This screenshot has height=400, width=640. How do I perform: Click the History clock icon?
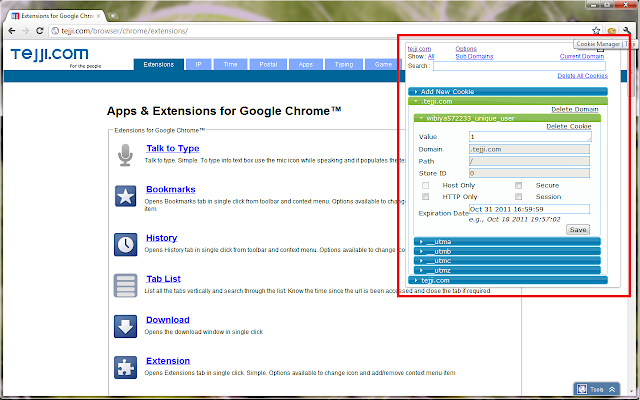125,244
